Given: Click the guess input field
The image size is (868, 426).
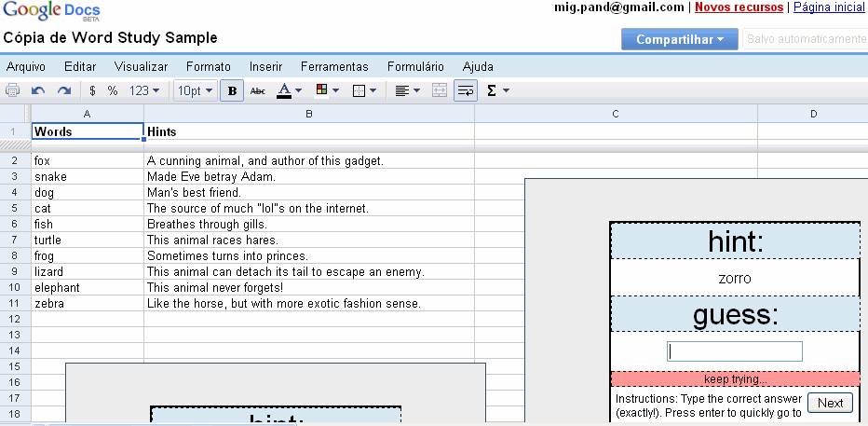Looking at the screenshot, I should coord(735,351).
